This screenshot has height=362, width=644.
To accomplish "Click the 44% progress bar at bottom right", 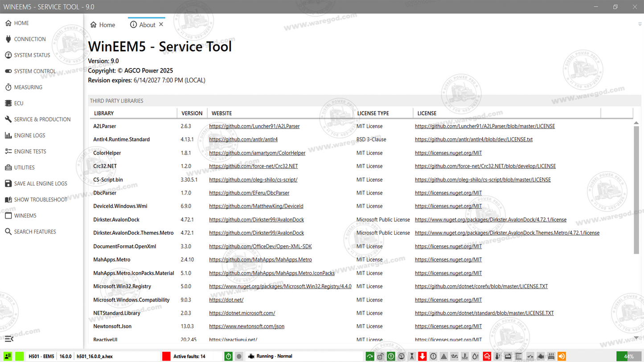I will [x=628, y=356].
